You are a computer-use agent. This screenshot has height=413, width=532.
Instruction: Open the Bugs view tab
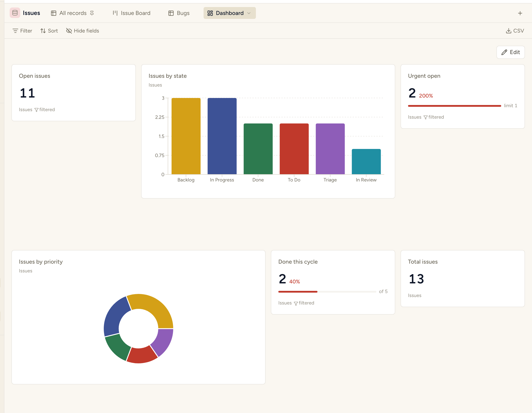click(x=179, y=13)
